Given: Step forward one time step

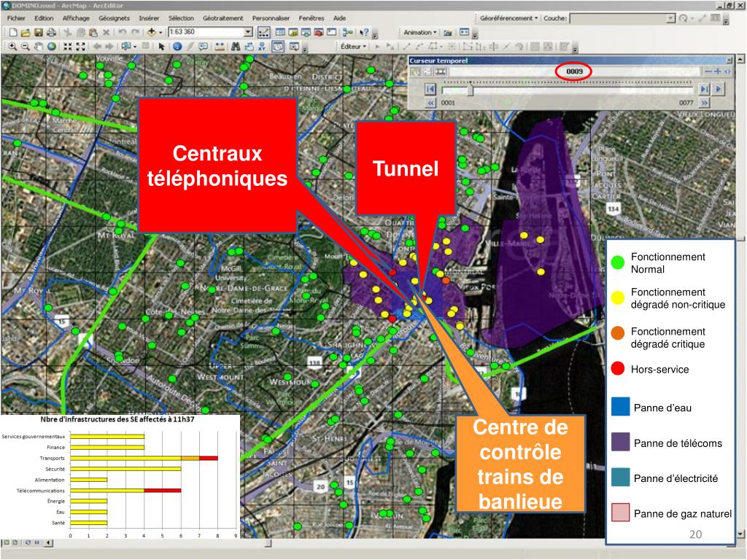Looking at the screenshot, I should (704, 88).
